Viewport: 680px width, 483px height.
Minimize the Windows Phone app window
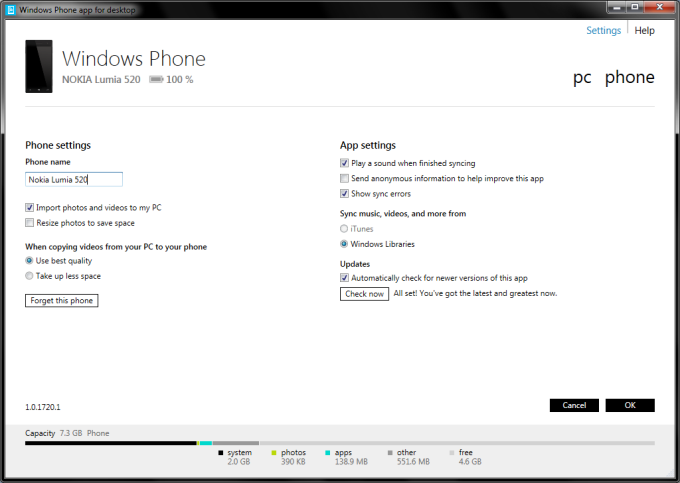[616, 7]
